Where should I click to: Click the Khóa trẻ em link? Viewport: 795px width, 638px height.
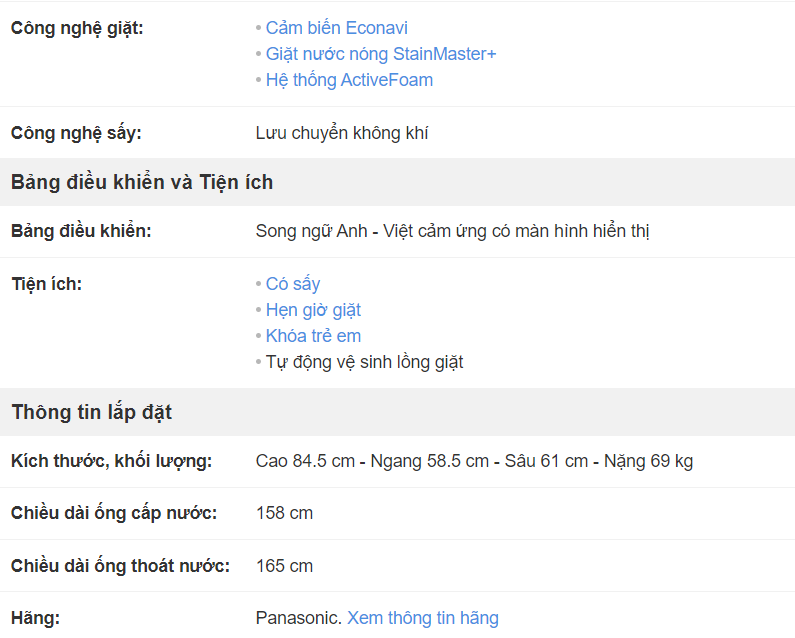[x=313, y=336]
